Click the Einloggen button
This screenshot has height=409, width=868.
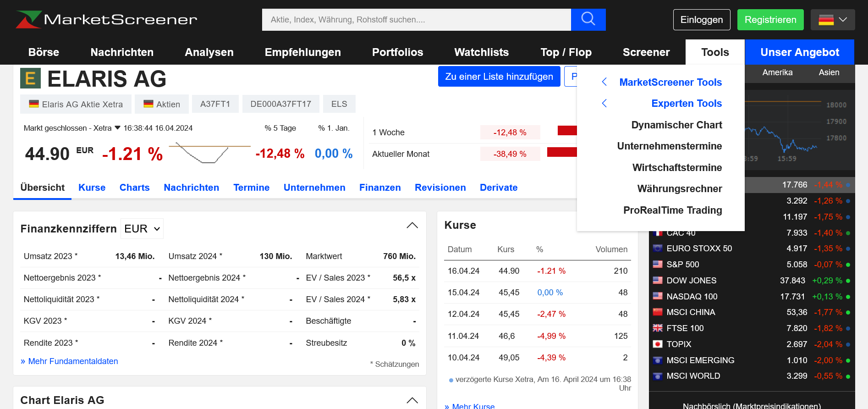(701, 20)
